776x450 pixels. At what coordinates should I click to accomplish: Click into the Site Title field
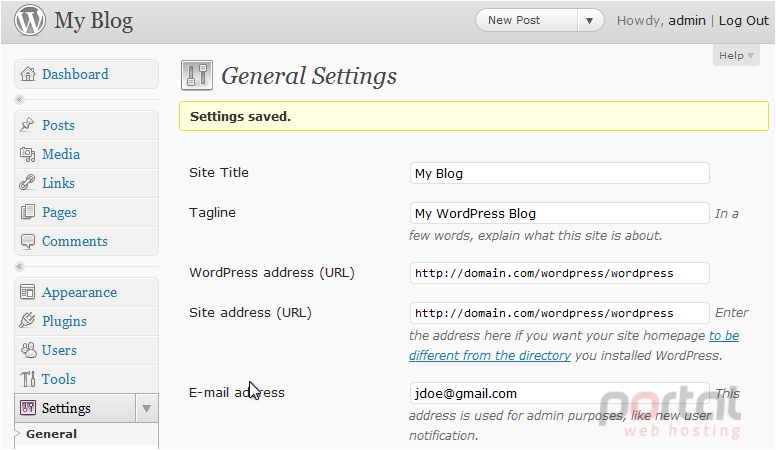click(x=559, y=173)
